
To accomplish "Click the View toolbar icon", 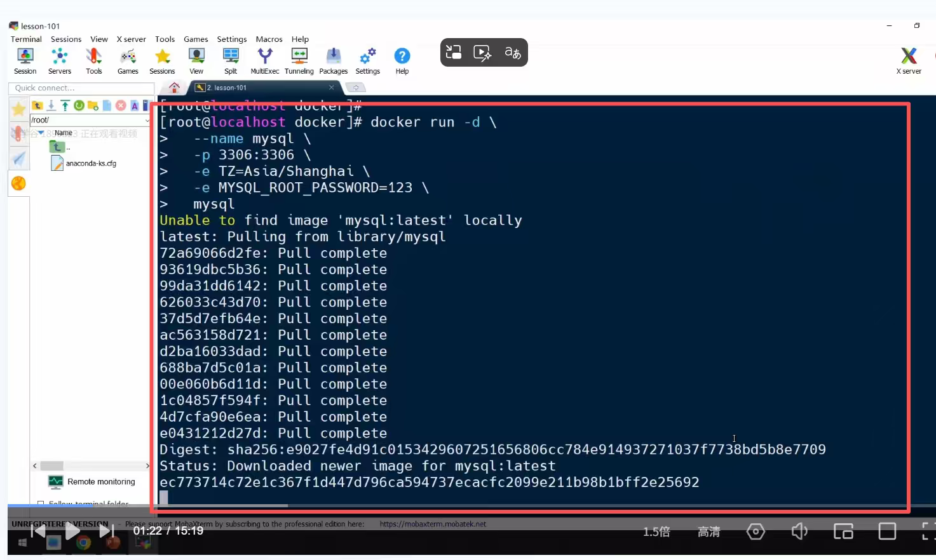I will coord(196,62).
